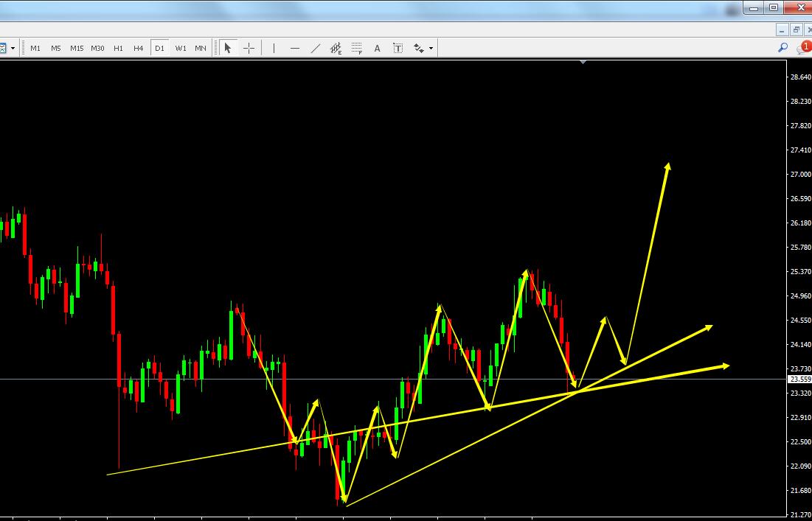Minimize the inner chart window
The width and height of the screenshot is (812, 521).
(x=782, y=30)
